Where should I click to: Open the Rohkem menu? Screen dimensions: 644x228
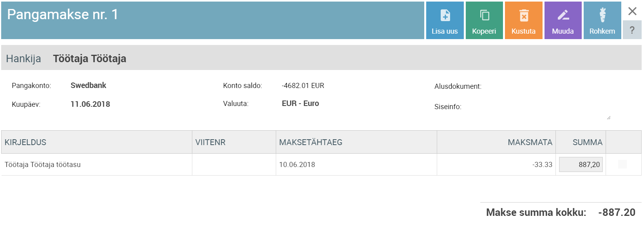tap(602, 20)
